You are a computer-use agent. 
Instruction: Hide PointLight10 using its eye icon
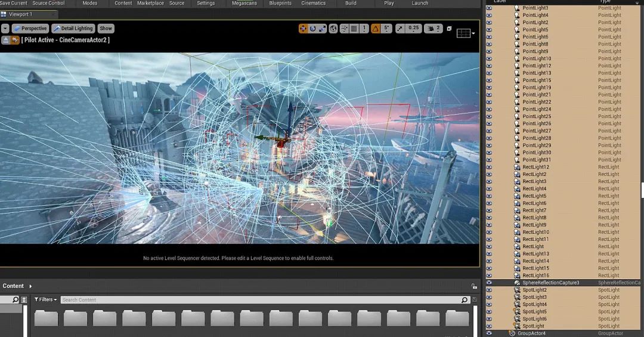point(489,58)
